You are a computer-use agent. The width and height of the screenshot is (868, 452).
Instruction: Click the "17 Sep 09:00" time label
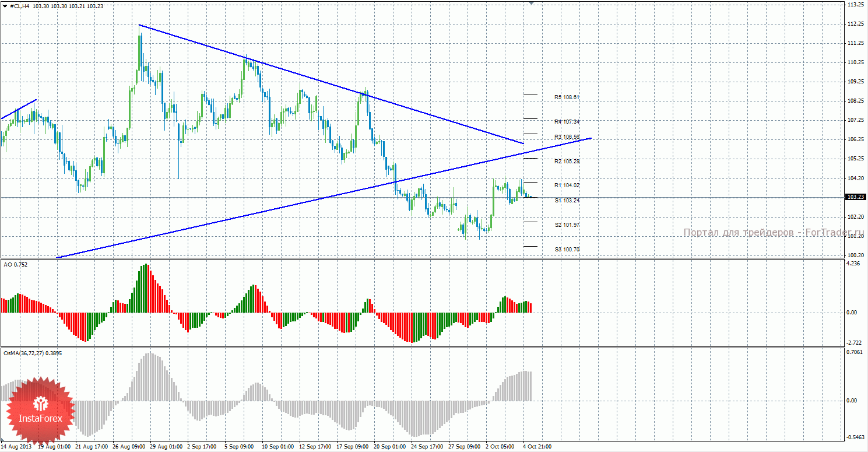click(x=353, y=447)
